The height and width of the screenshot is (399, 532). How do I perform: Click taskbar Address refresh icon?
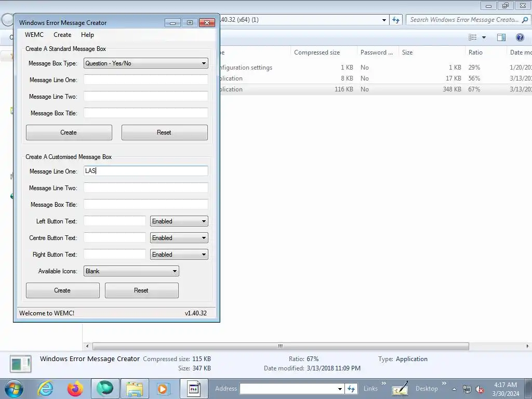point(351,389)
